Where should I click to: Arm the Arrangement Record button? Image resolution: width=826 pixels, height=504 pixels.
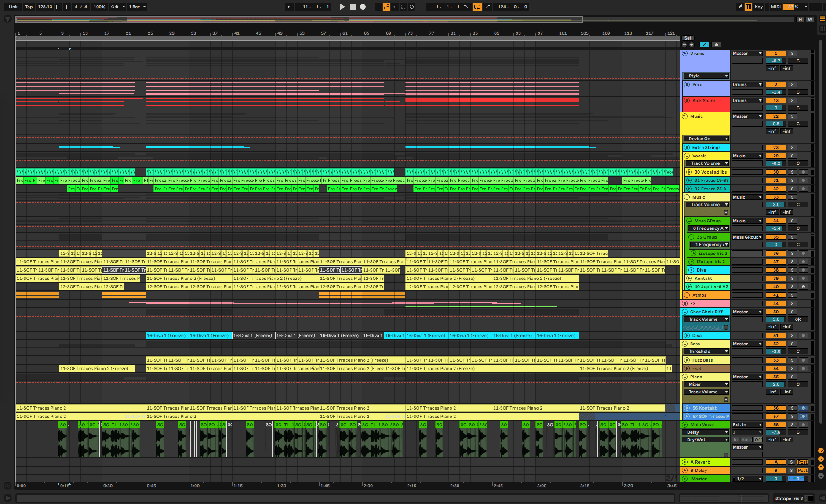pyautogui.click(x=363, y=7)
